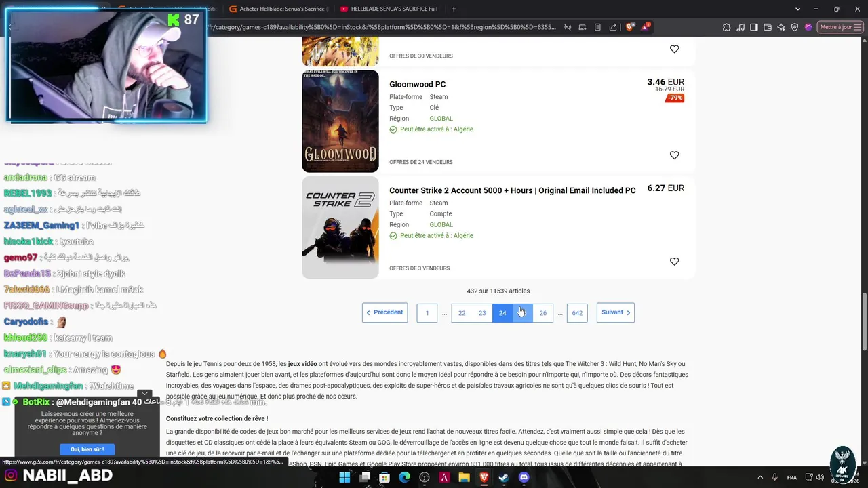The height and width of the screenshot is (488, 868).
Task: Switch FRA keyboard language indicator
Action: click(792, 477)
